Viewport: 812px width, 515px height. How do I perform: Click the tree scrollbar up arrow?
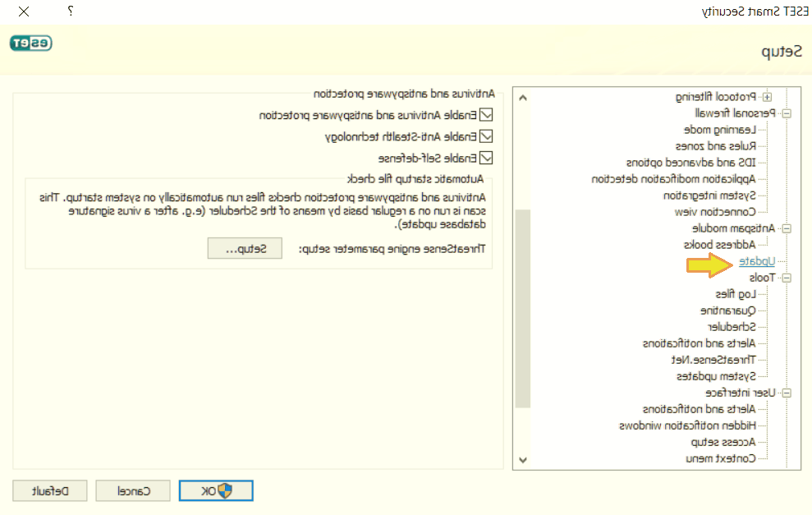click(522, 98)
